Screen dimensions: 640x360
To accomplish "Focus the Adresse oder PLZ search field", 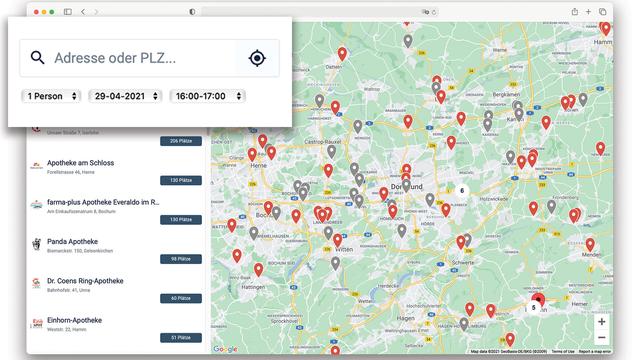I will (x=149, y=58).
